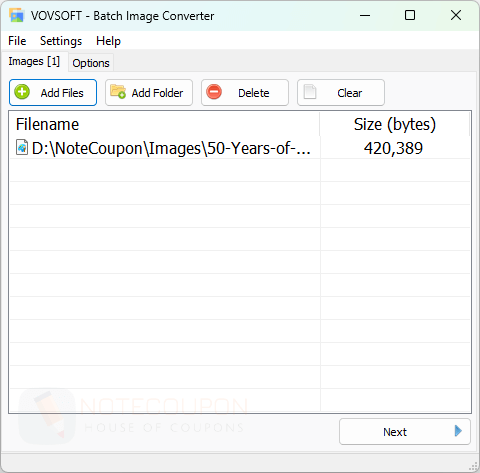Open the Help menu
Screen dimensions: 480x473
(108, 41)
